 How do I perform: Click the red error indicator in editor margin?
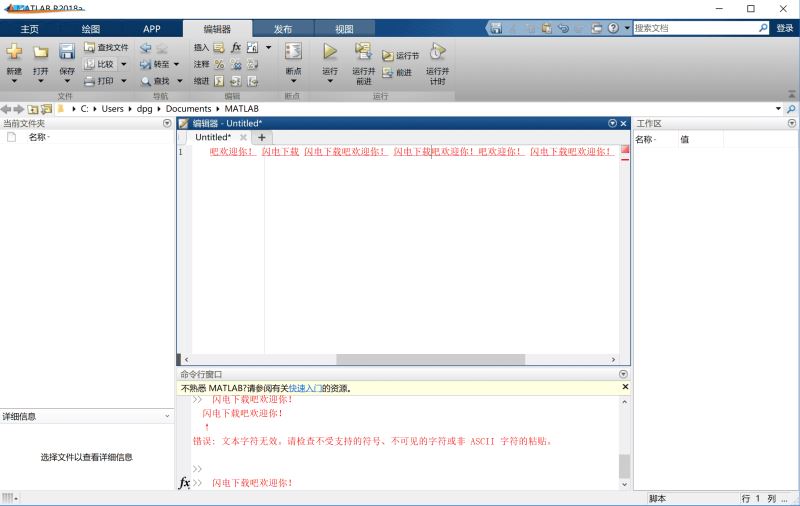point(625,149)
